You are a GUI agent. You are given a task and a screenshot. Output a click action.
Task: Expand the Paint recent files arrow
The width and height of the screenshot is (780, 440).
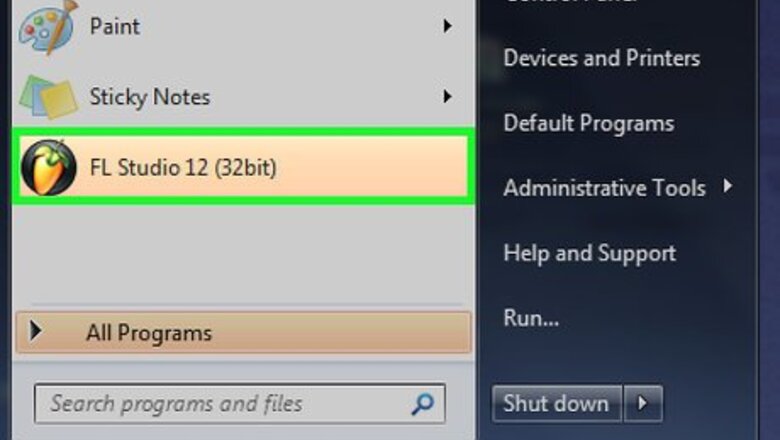(448, 26)
